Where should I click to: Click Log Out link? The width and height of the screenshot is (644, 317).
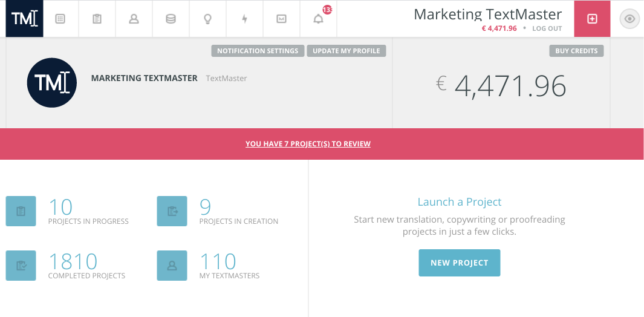click(547, 29)
